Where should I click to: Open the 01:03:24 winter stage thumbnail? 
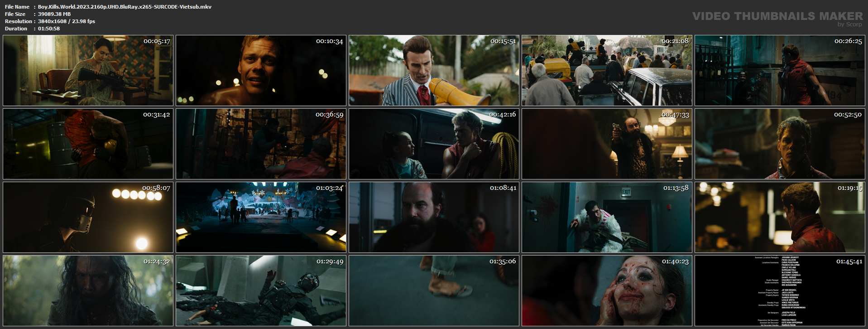pyautogui.click(x=261, y=218)
